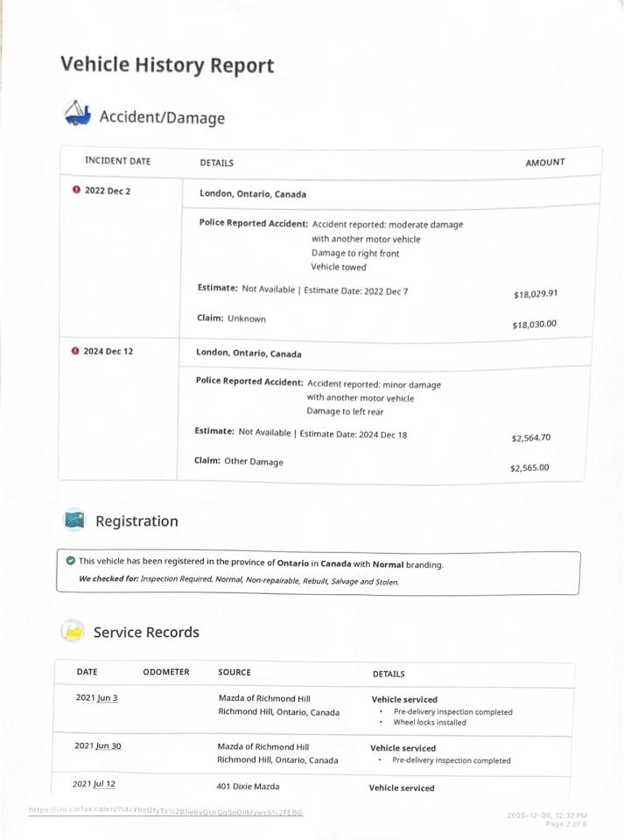Click the Service Records folder icon

72,631
